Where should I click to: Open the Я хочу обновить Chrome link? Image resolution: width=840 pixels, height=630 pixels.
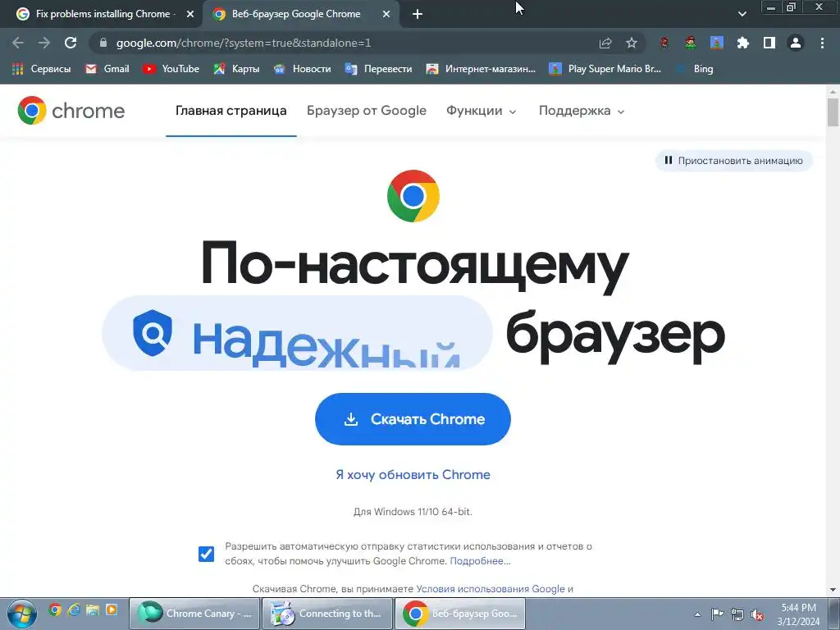tap(413, 475)
